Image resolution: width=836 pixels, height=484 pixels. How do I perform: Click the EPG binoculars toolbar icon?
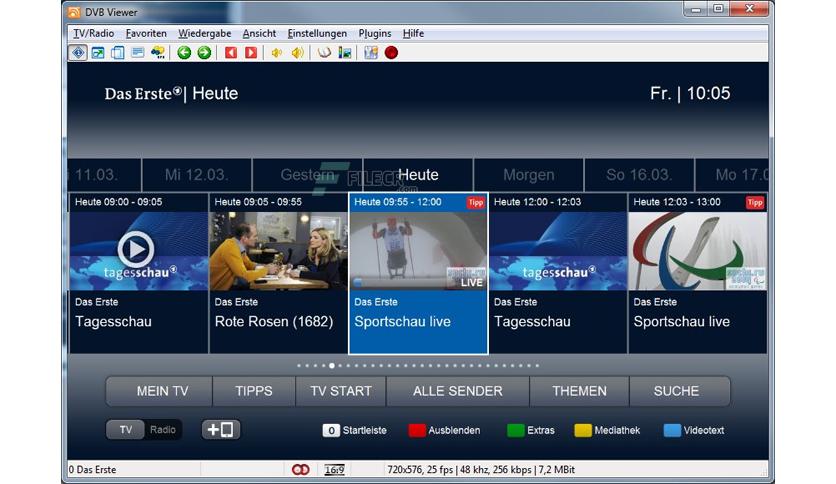point(158,53)
